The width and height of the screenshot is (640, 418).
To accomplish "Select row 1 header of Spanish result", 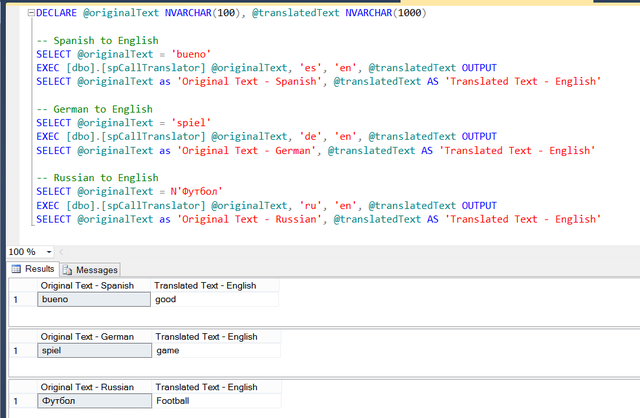I will click(23, 299).
